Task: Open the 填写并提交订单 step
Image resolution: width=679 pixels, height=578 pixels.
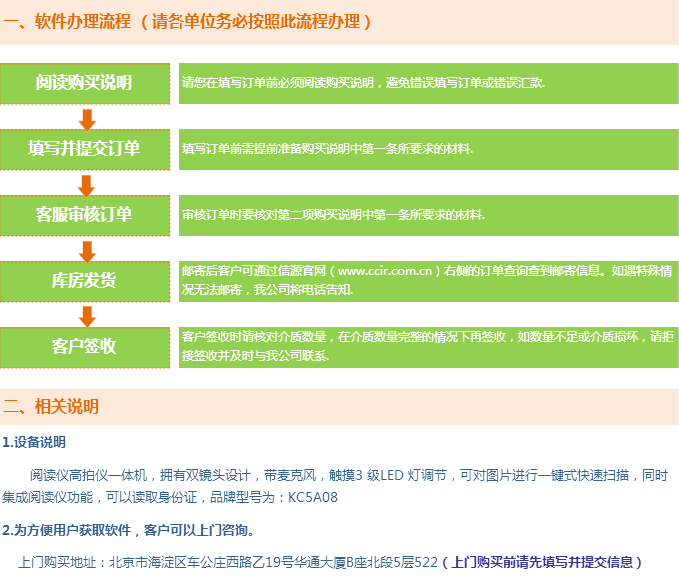Action: [x=85, y=149]
